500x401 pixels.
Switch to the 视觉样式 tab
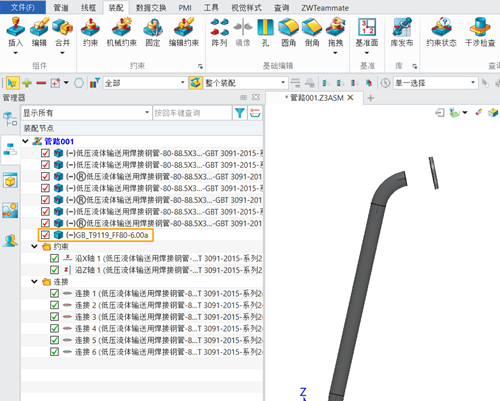pyautogui.click(x=247, y=8)
